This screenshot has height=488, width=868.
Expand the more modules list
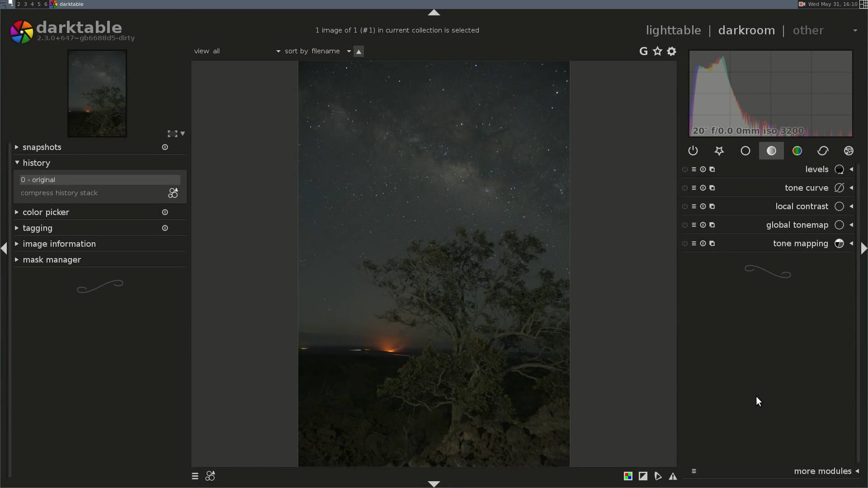click(822, 471)
